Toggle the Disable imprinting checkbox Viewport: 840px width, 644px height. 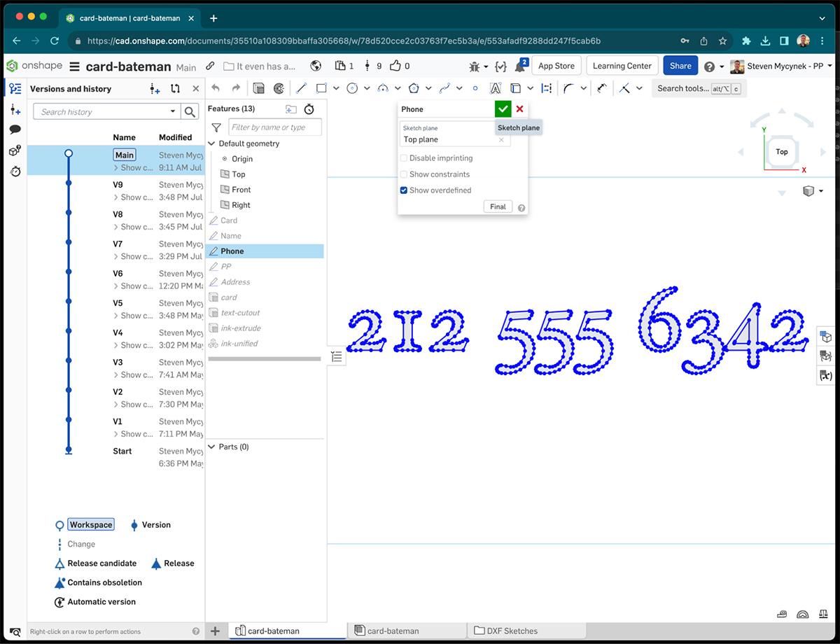pyautogui.click(x=404, y=158)
